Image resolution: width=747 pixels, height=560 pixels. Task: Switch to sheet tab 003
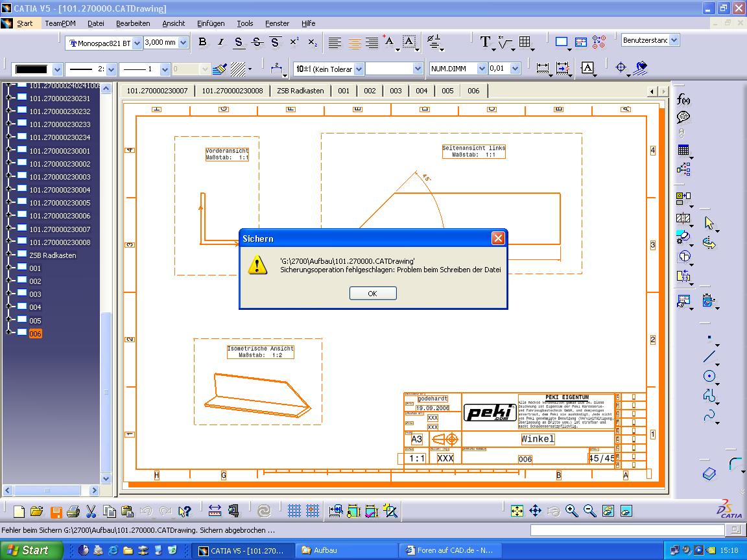[396, 91]
